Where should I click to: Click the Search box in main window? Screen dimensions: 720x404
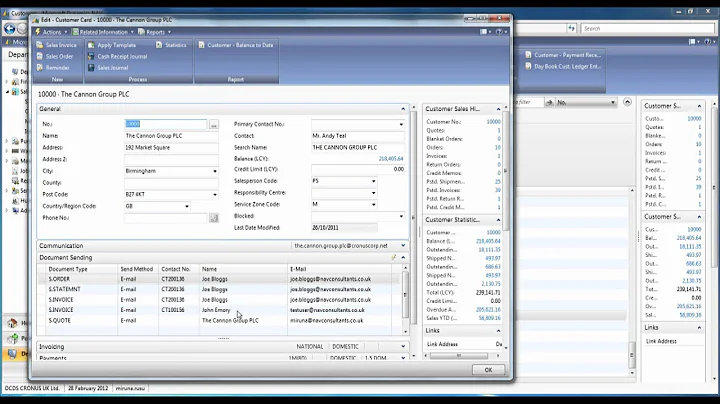647,28
